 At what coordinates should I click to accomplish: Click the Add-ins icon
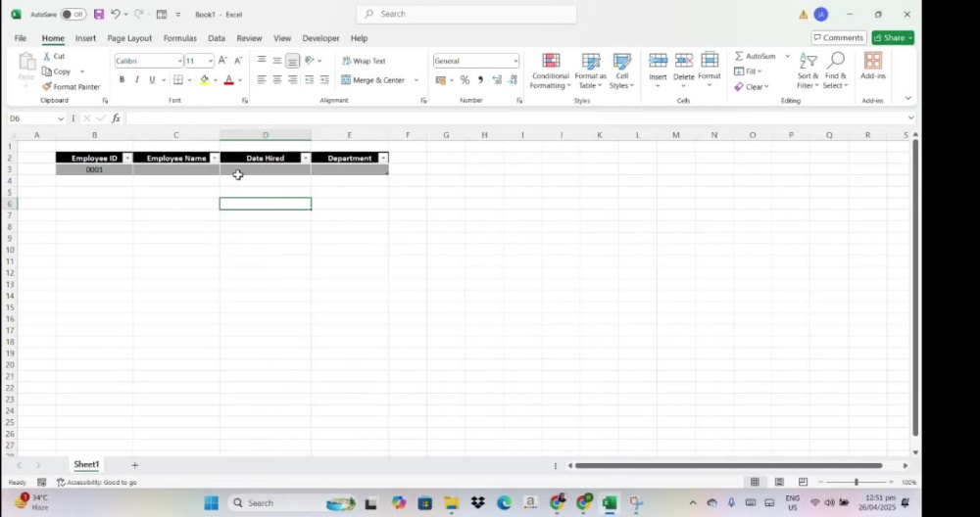873,61
